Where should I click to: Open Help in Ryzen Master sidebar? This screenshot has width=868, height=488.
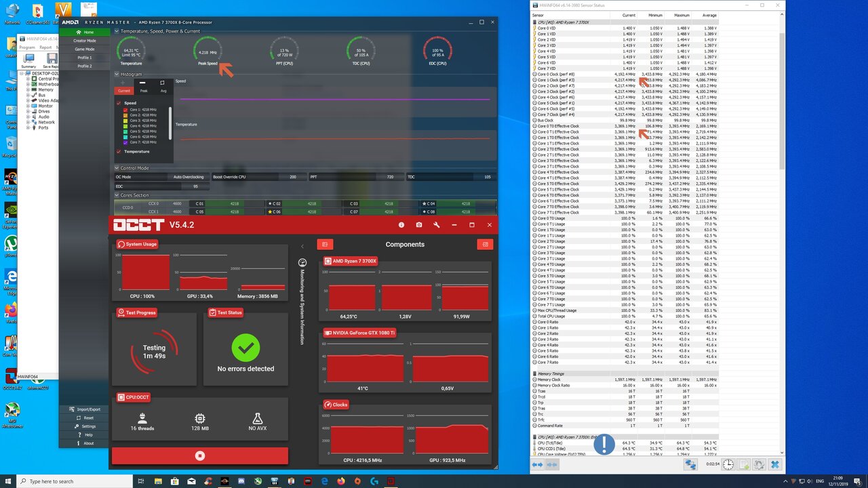click(85, 435)
